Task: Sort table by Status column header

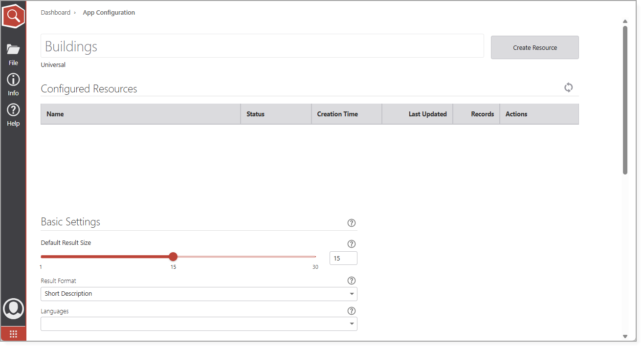Action: pyautogui.click(x=276, y=114)
